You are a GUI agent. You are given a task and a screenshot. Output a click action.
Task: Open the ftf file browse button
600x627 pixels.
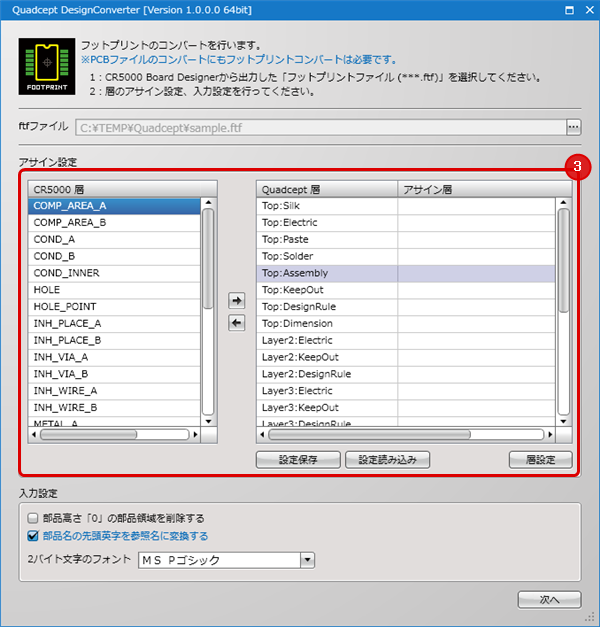coord(574,127)
